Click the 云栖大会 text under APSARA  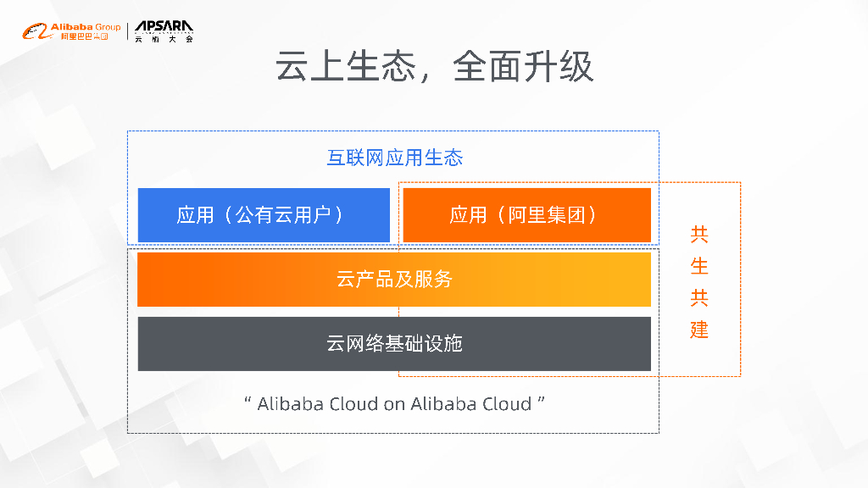pos(164,39)
